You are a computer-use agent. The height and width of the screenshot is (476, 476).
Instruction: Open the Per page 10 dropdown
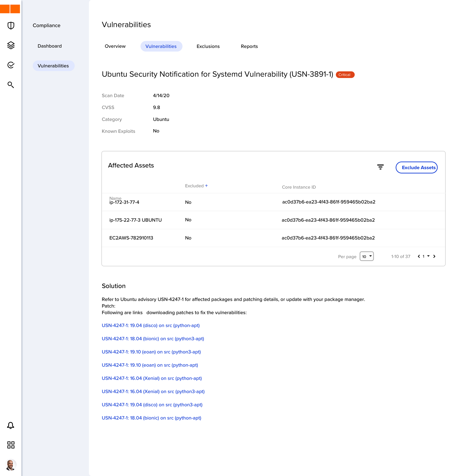tap(367, 256)
